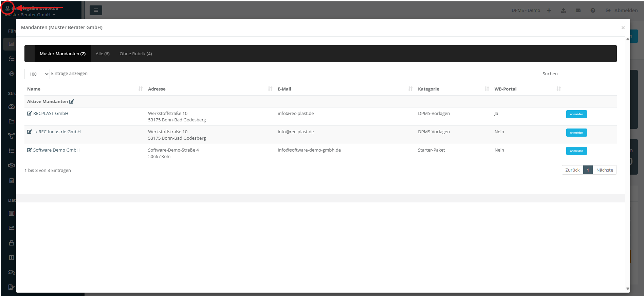
Task: Toggle the hamburger menu button
Action: tap(96, 11)
